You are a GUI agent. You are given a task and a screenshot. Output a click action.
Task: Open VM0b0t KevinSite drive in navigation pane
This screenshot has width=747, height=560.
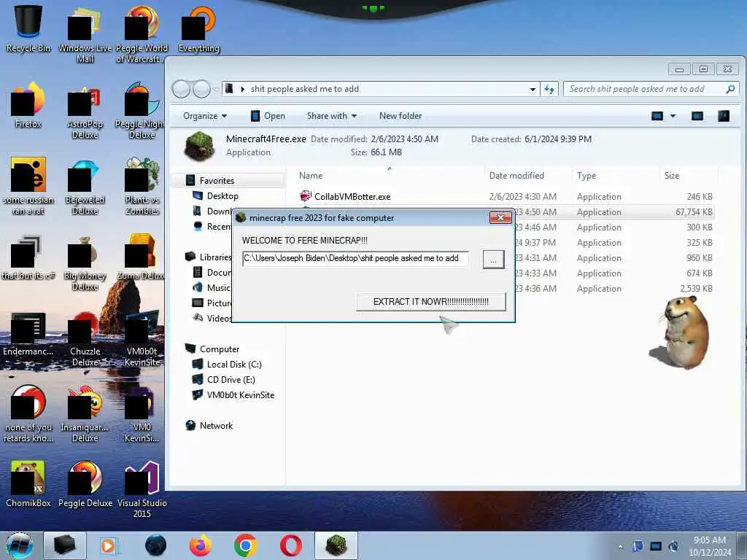[240, 394]
